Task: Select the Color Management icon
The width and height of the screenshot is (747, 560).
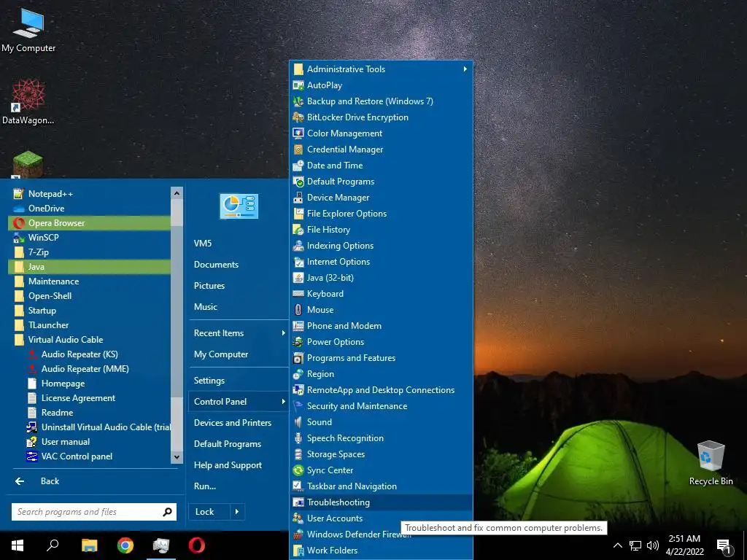Action: (x=298, y=133)
